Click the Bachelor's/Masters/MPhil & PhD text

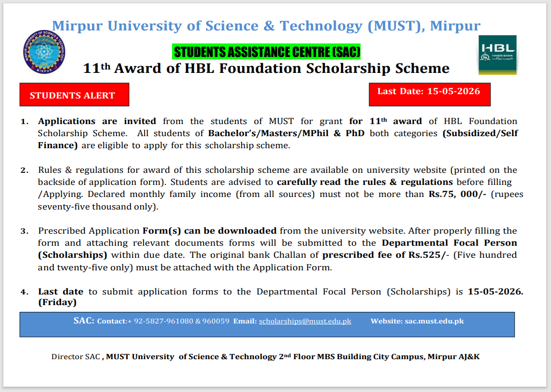coord(286,133)
